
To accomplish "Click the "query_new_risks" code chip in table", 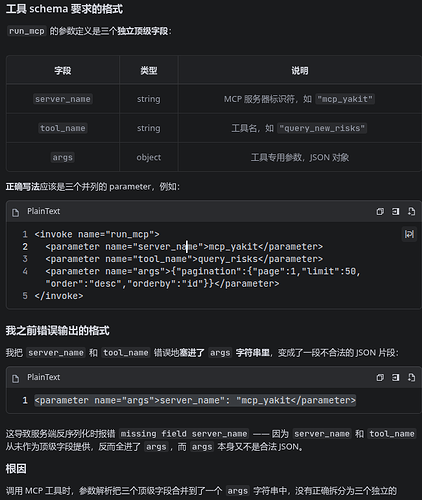I will (x=322, y=128).
